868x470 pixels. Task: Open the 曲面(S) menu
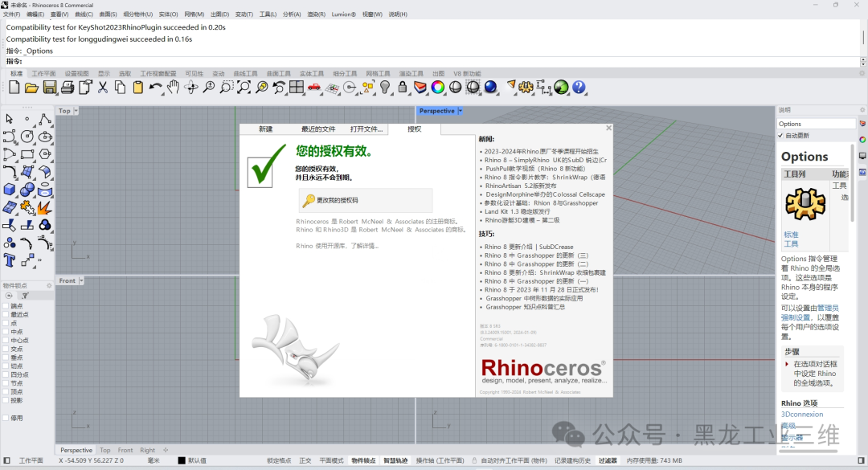coord(108,14)
